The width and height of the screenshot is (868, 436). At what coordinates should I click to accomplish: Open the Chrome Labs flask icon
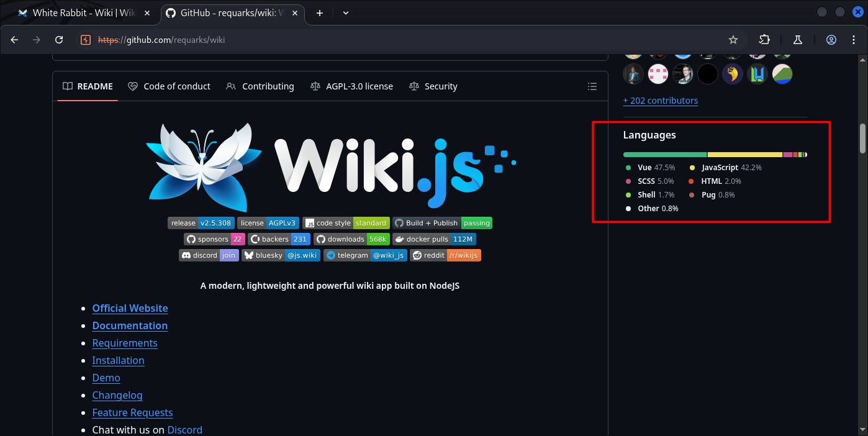coord(798,40)
